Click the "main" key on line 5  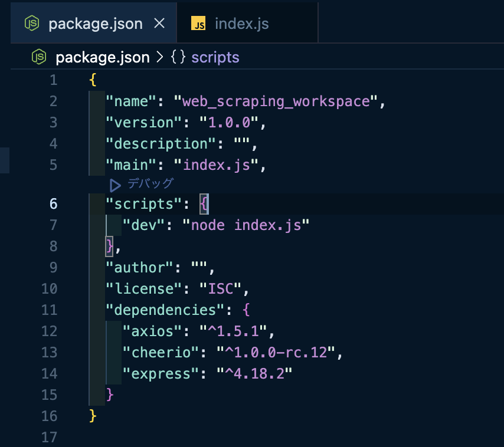tap(131, 165)
